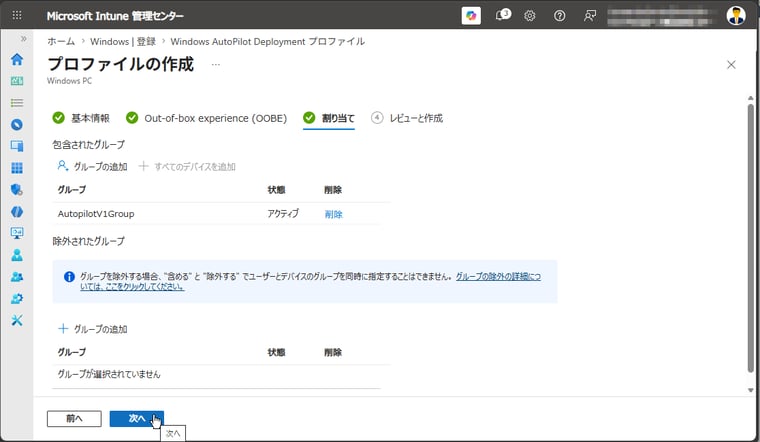This screenshot has width=760, height=442.
Task: Select the 割り当て step tab
Action: pyautogui.click(x=329, y=118)
